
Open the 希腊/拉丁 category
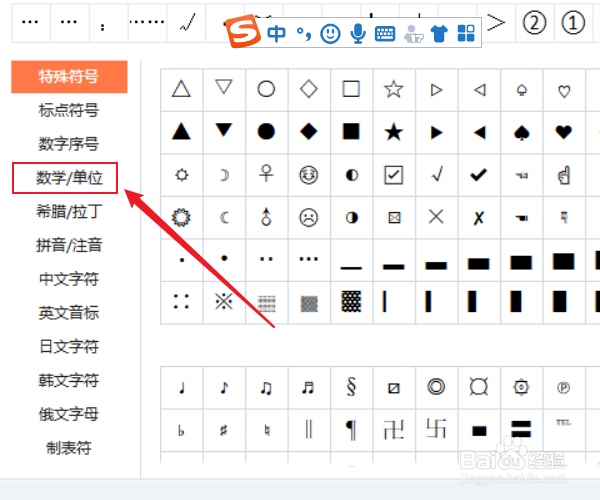tap(69, 212)
